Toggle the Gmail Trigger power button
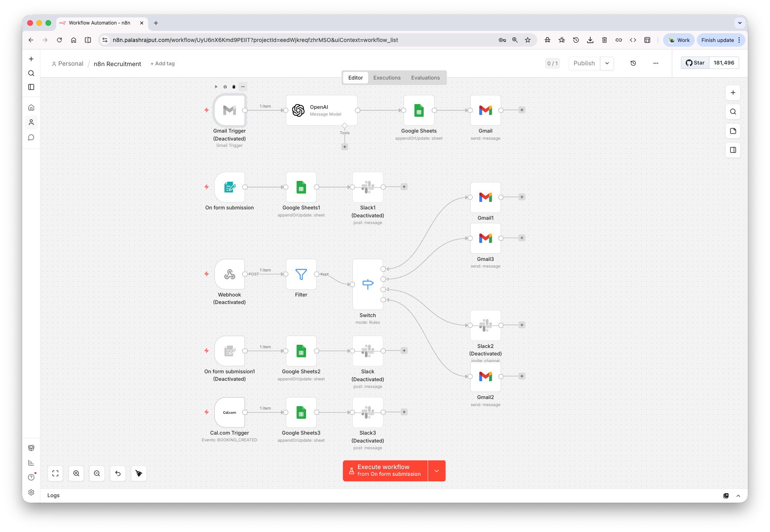 225,87
